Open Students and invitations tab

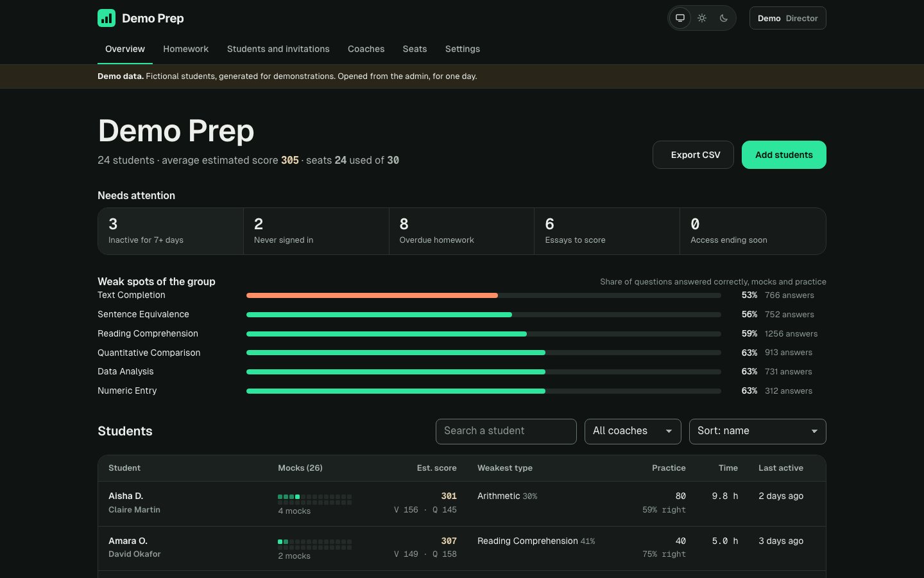point(278,49)
